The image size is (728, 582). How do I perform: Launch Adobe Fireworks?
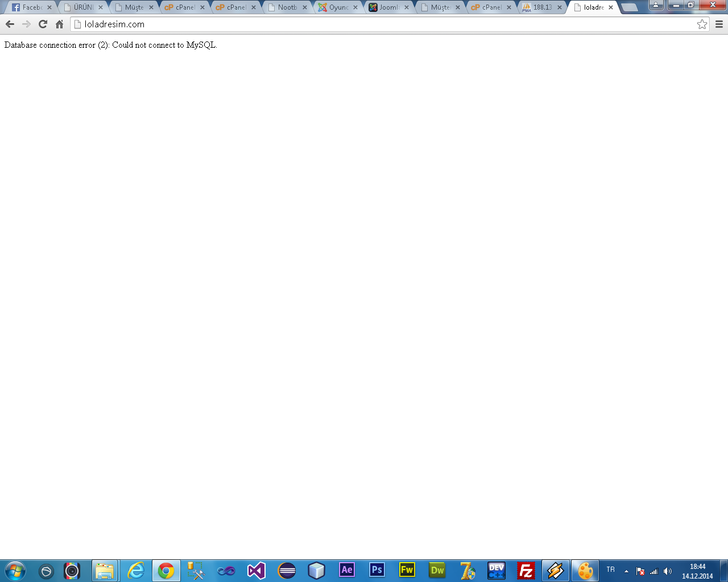coord(407,570)
